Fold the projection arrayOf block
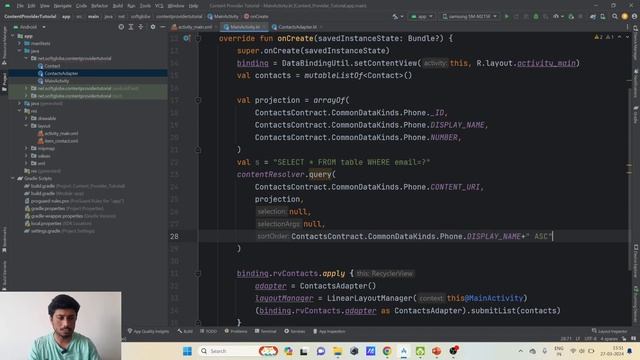This screenshot has height=360, width=640. (198, 100)
